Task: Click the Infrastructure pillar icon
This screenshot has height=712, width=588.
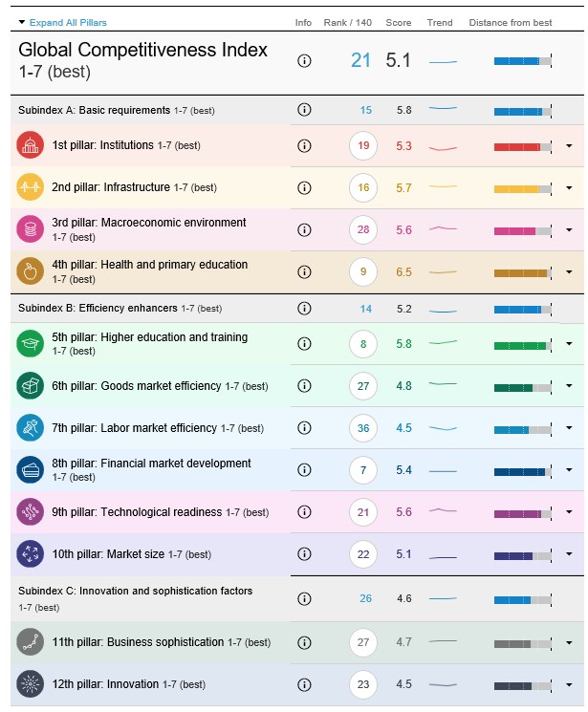Action: coord(30,187)
